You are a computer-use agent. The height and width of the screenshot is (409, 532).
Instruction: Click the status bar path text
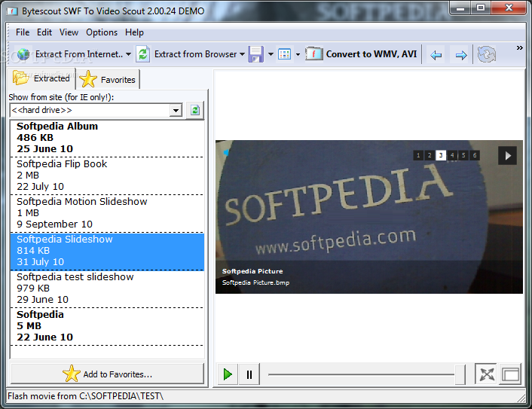85,396
